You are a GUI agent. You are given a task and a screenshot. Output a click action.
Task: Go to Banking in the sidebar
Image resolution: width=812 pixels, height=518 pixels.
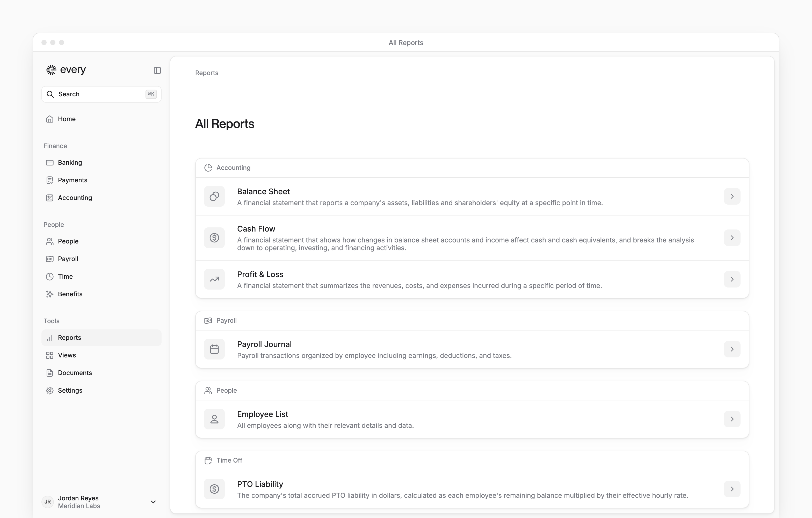point(102,163)
